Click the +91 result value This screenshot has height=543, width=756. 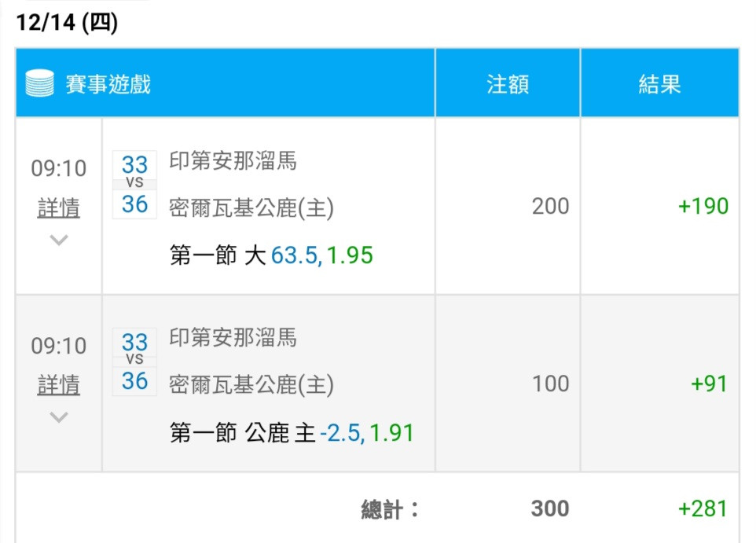[709, 383]
